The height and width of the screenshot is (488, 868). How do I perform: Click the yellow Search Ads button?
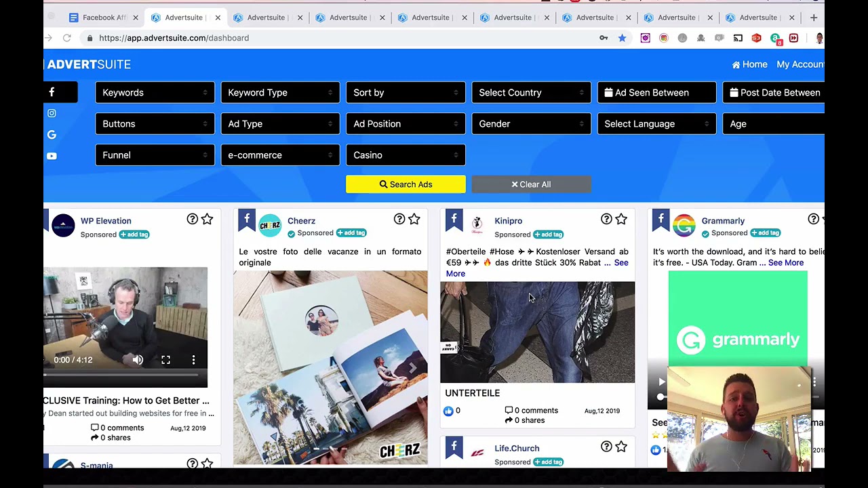coord(406,184)
